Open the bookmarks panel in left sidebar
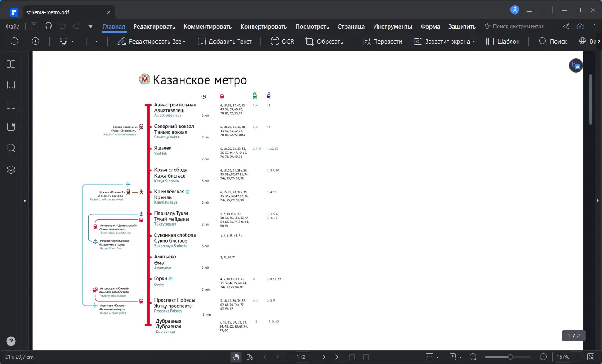This screenshot has height=364, width=602. click(11, 85)
